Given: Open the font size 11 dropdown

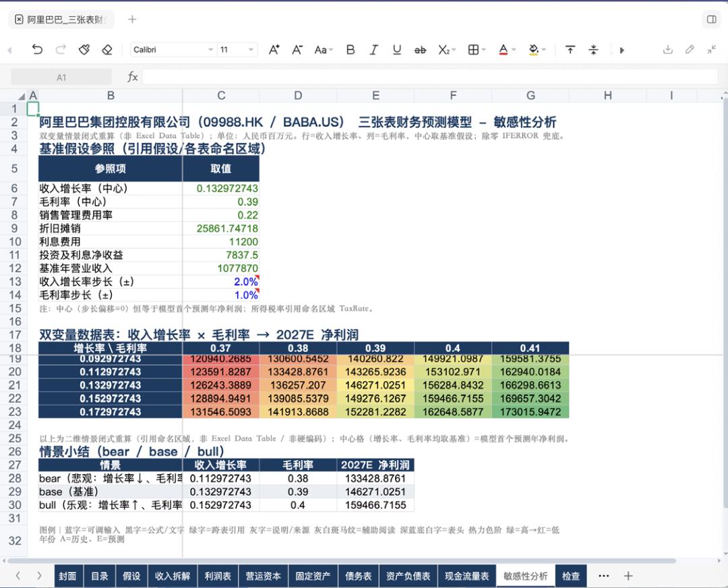Looking at the screenshot, I should click(237, 50).
